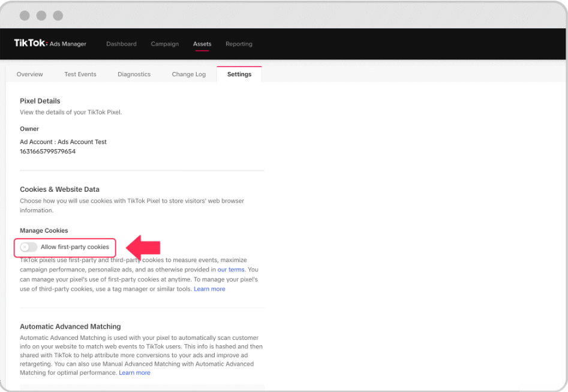Switch to the Overview tab

(30, 74)
